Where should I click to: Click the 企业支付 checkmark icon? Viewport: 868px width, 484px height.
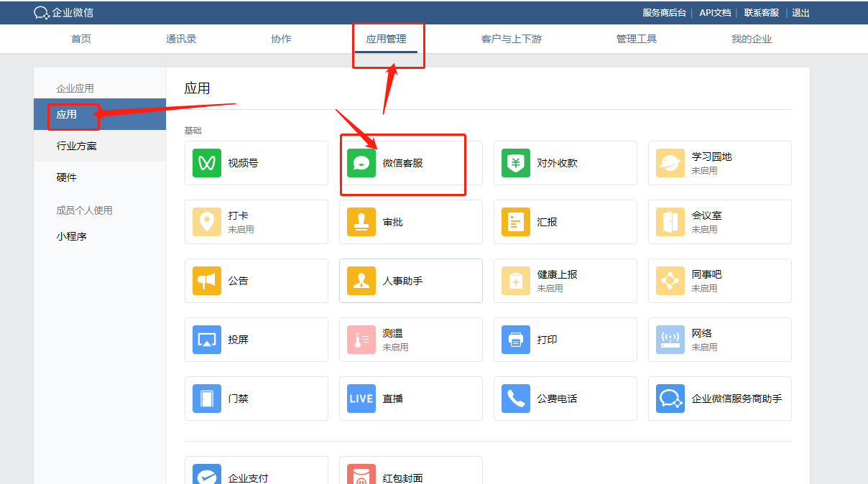pos(207,474)
